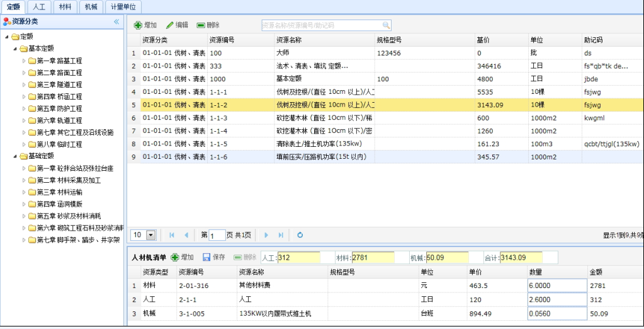Collapse the 基本定额 tree node

(15, 49)
